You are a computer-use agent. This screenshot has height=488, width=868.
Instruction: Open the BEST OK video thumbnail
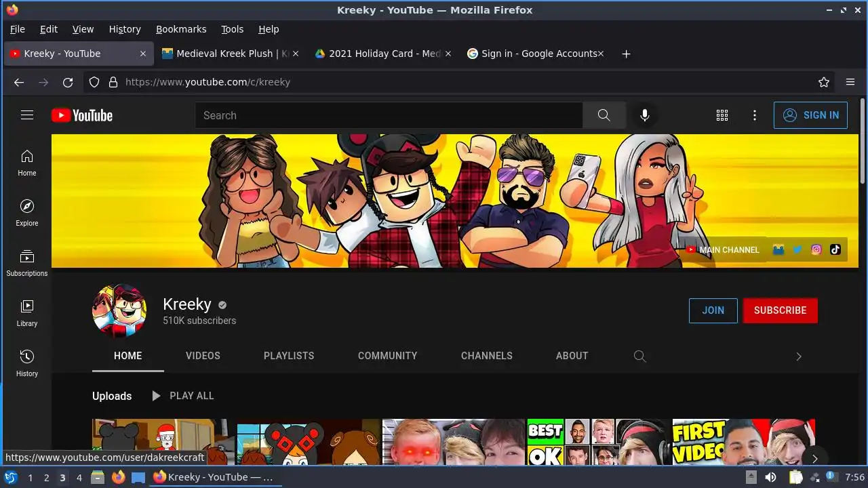click(599, 442)
